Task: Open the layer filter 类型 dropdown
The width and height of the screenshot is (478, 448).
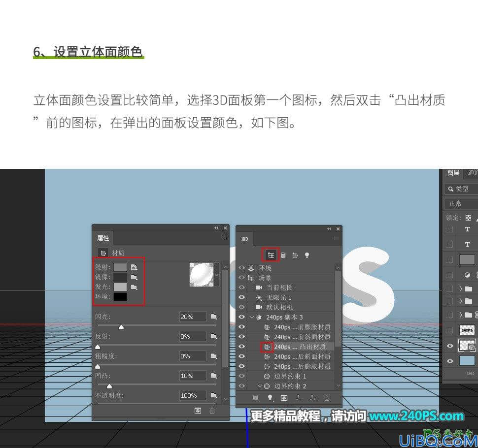Action: coord(461,189)
